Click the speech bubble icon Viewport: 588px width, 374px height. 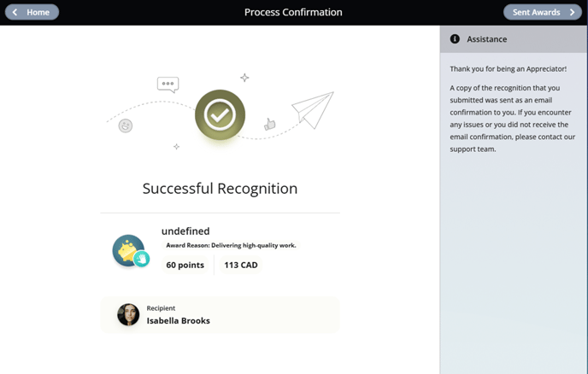coord(168,85)
